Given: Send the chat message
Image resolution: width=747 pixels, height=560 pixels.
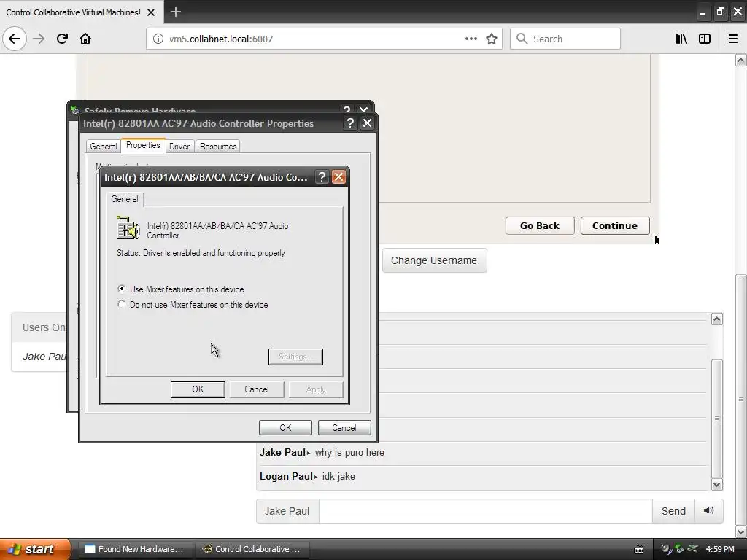Looking at the screenshot, I should coord(673,511).
